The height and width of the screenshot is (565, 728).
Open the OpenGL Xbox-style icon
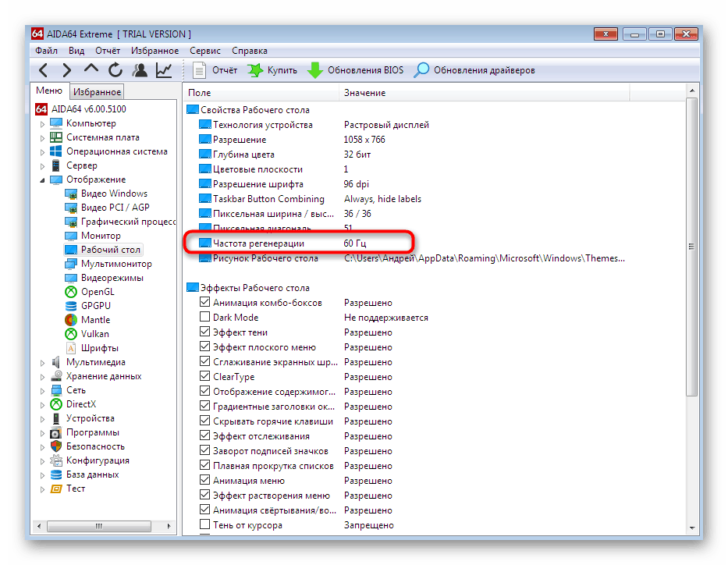coord(71,292)
